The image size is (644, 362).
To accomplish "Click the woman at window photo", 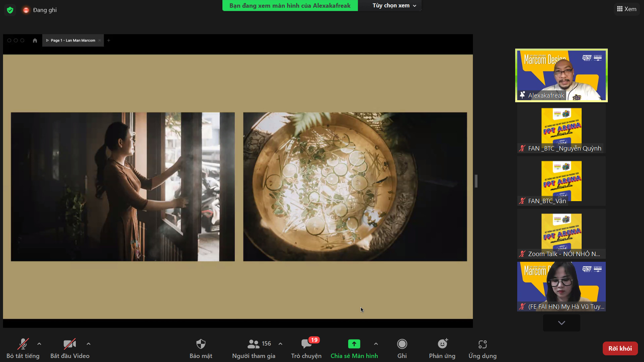I will [x=123, y=187].
